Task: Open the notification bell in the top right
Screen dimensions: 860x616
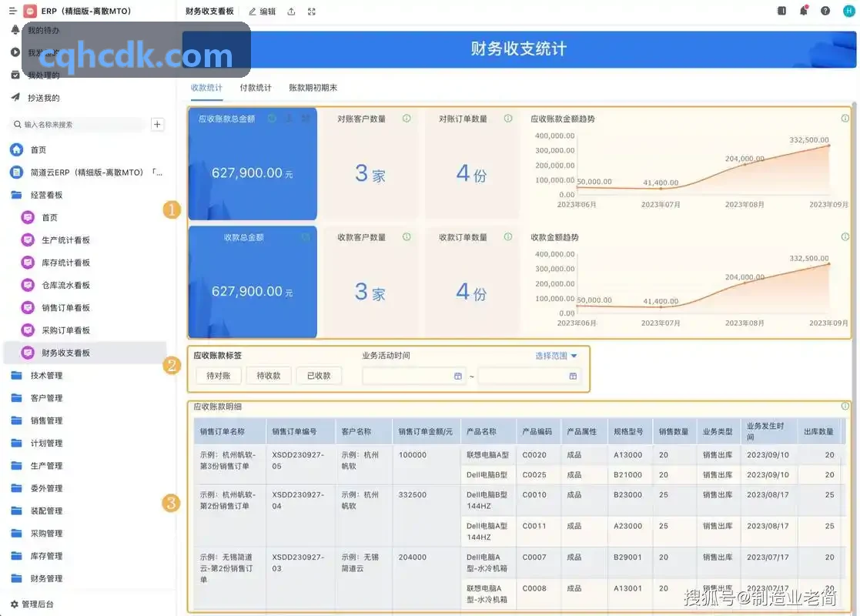Action: pos(804,11)
